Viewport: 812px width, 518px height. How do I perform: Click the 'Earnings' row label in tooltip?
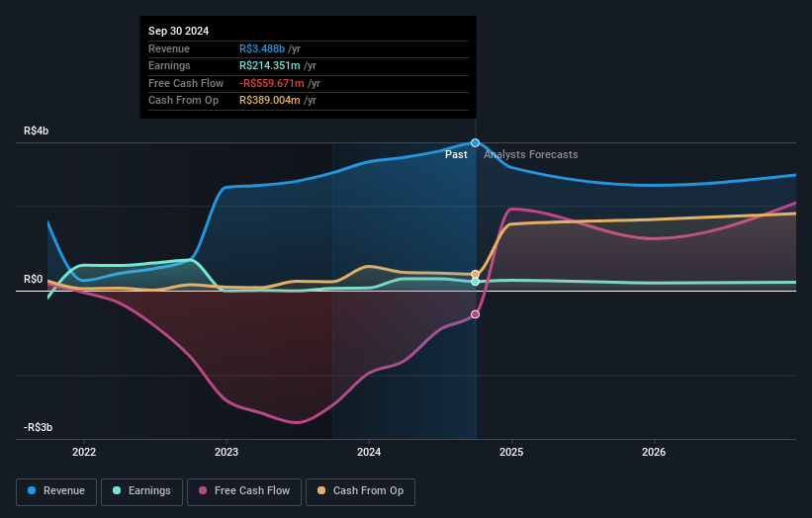(169, 65)
